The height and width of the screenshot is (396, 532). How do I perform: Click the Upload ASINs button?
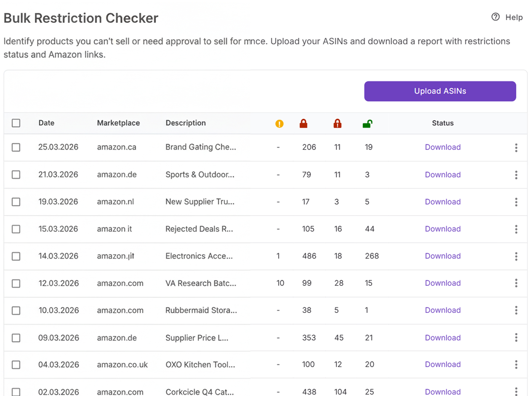(440, 91)
